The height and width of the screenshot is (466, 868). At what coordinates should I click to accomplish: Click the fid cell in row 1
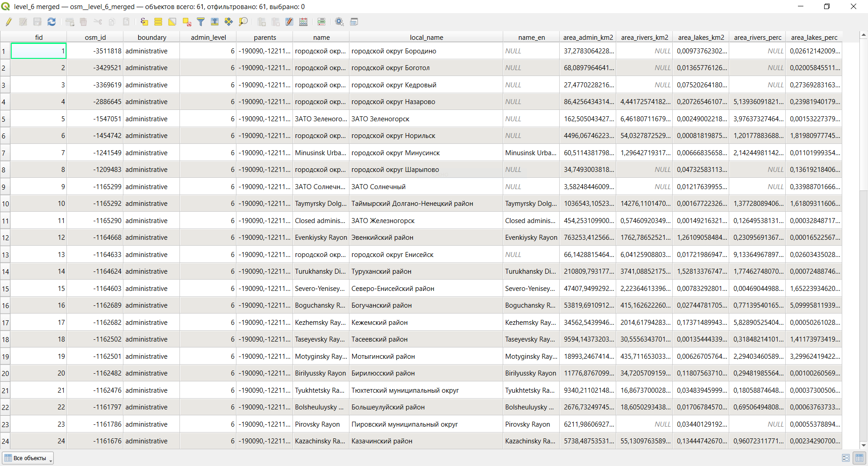pyautogui.click(x=38, y=51)
